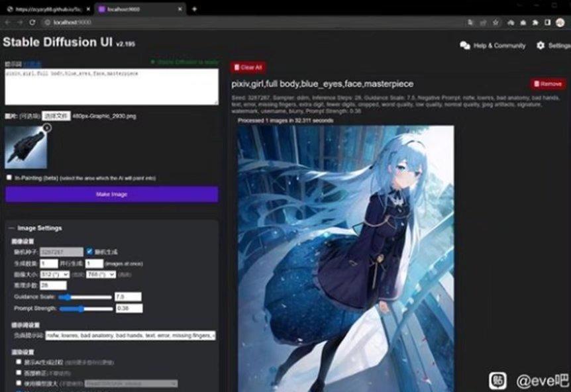
Task: Click the inference steps field showing 28
Action: point(53,285)
